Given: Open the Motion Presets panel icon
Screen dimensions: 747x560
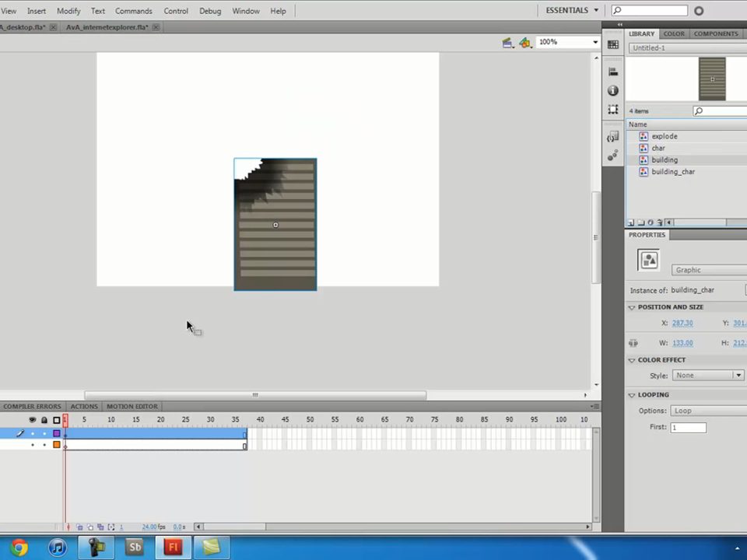Looking at the screenshot, I should [613, 156].
